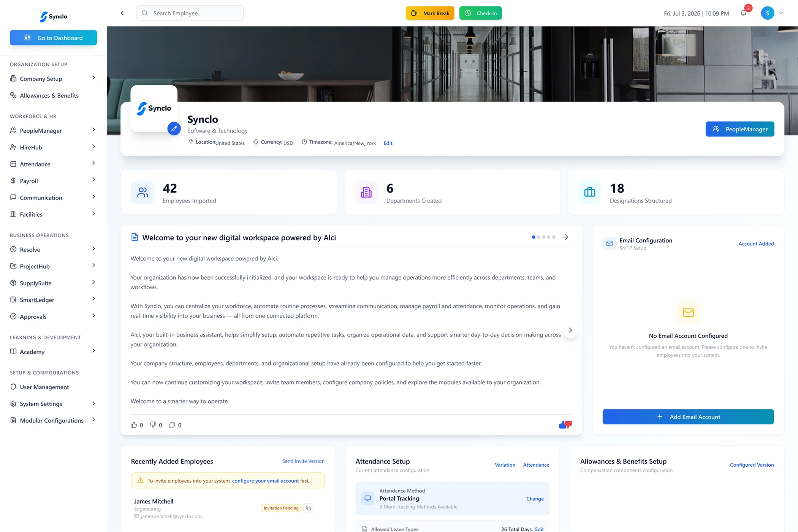Click the notification bell icon
Screen dimensions: 798x532
pyautogui.click(x=743, y=13)
